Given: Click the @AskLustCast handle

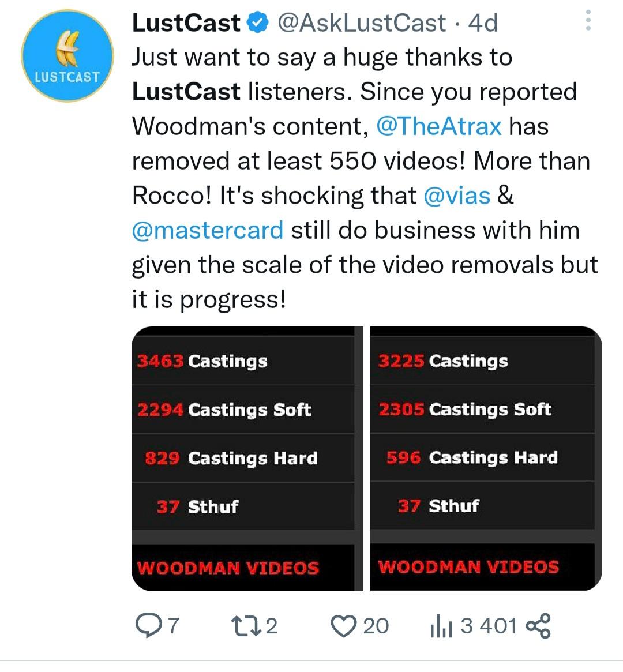Looking at the screenshot, I should (x=362, y=23).
